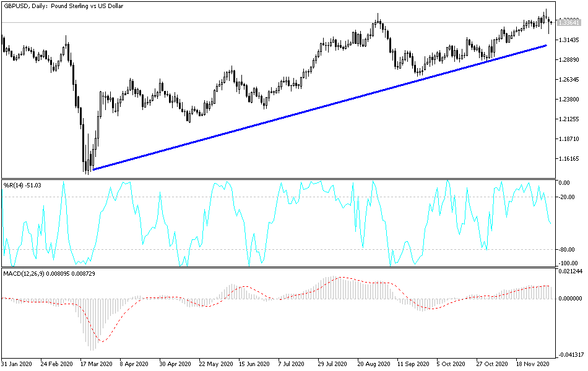Click the 18 Nov 2020 date label

pos(532,364)
